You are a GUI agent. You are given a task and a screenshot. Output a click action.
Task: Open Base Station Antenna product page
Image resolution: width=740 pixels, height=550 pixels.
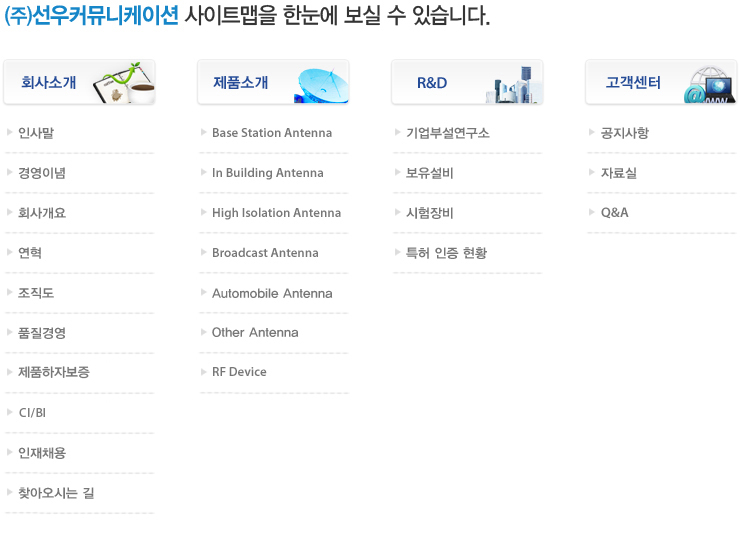272,133
